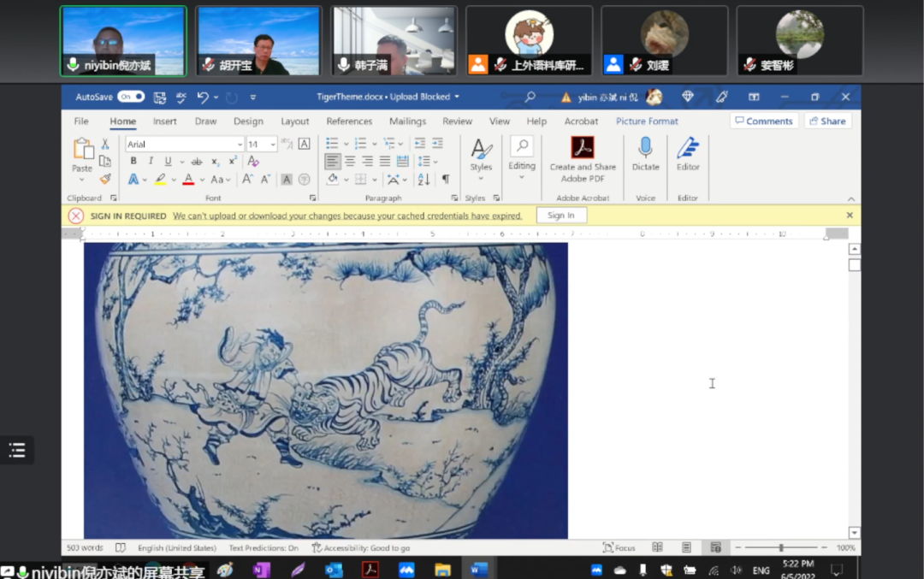Expand the Numbering dropdown arrow
This screenshot has height=579, width=924.
coord(374,144)
